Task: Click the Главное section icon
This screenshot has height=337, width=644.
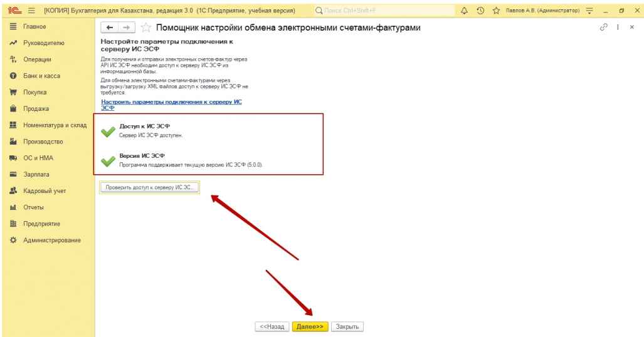Action: 13,26
